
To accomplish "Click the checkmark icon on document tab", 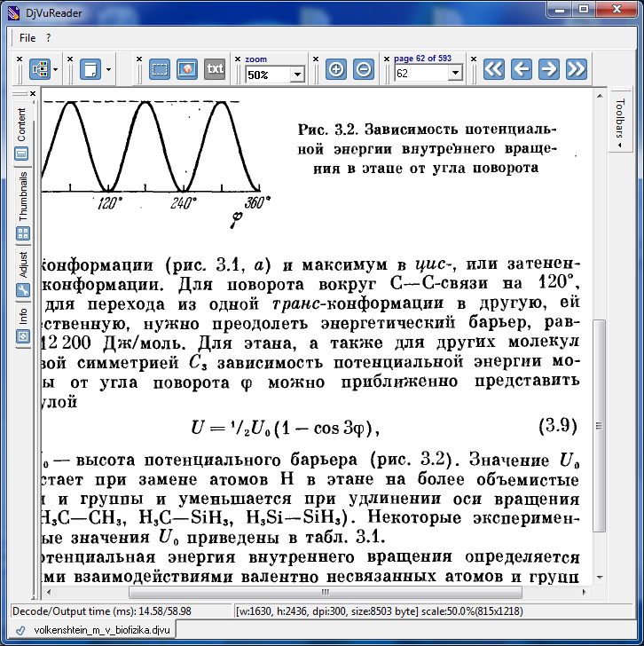I will tap(20, 630).
